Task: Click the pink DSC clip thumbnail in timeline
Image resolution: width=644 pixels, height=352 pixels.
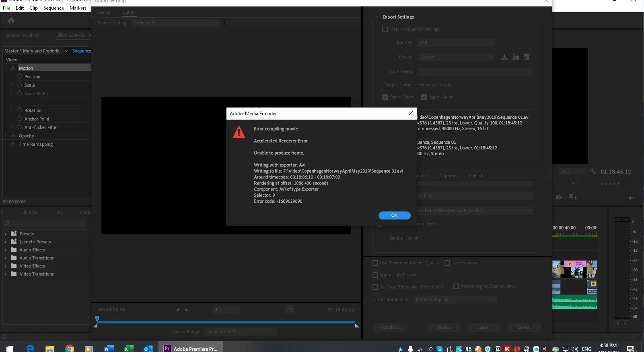Action: coord(575,269)
